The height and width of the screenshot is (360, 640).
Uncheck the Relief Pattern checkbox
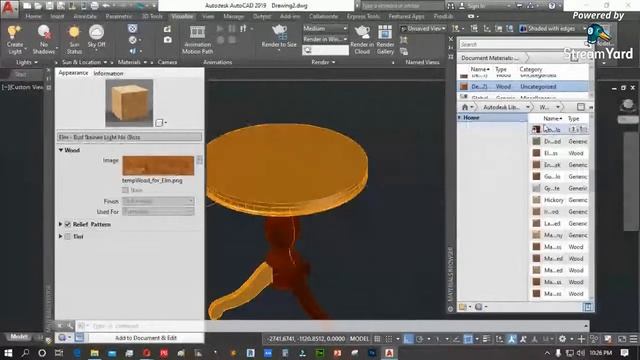click(x=68, y=224)
